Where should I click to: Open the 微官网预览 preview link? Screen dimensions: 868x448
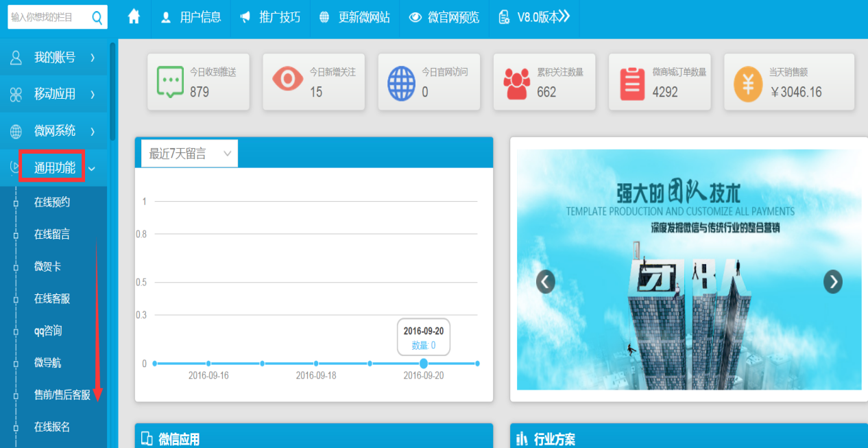[x=444, y=18]
